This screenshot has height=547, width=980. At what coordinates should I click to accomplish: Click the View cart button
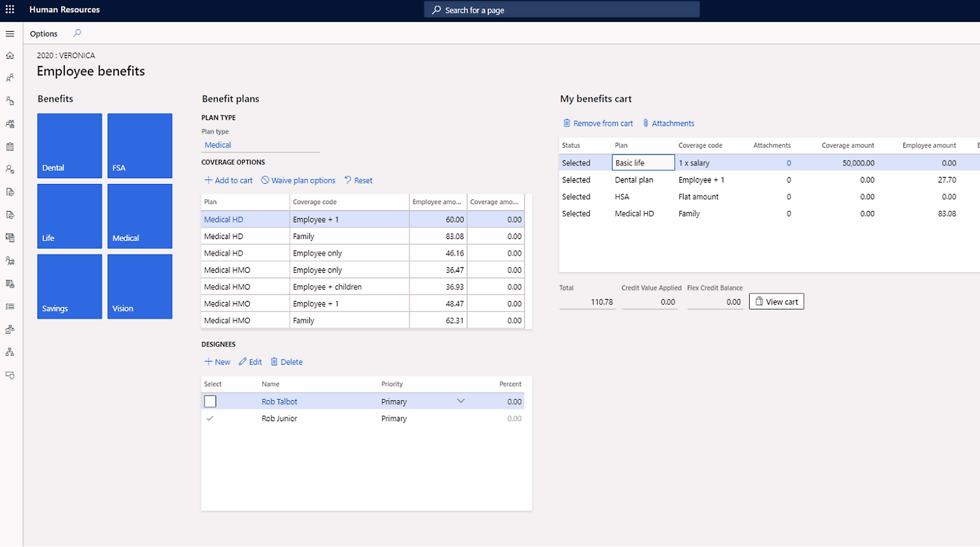(776, 302)
